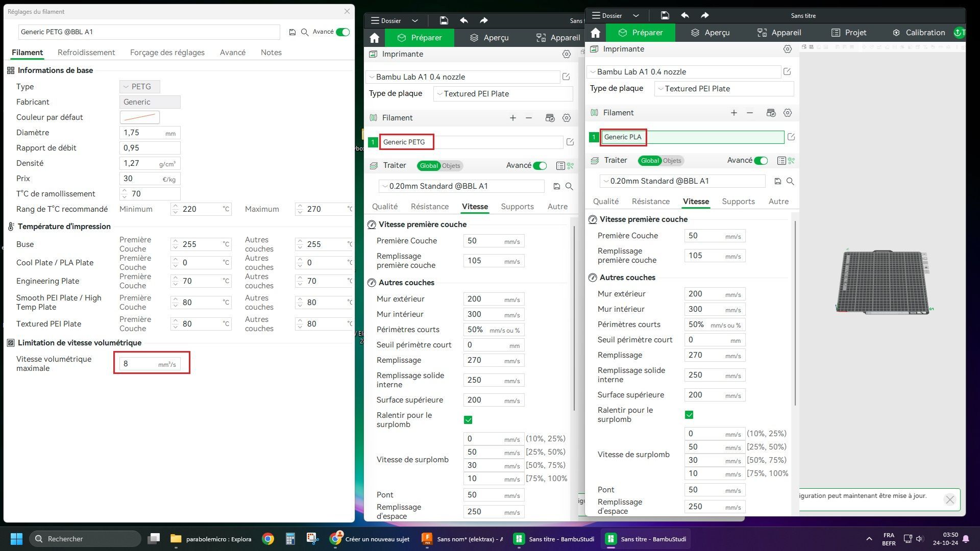
Task: Click the Couleur par défaut color swatch
Action: point(139,117)
